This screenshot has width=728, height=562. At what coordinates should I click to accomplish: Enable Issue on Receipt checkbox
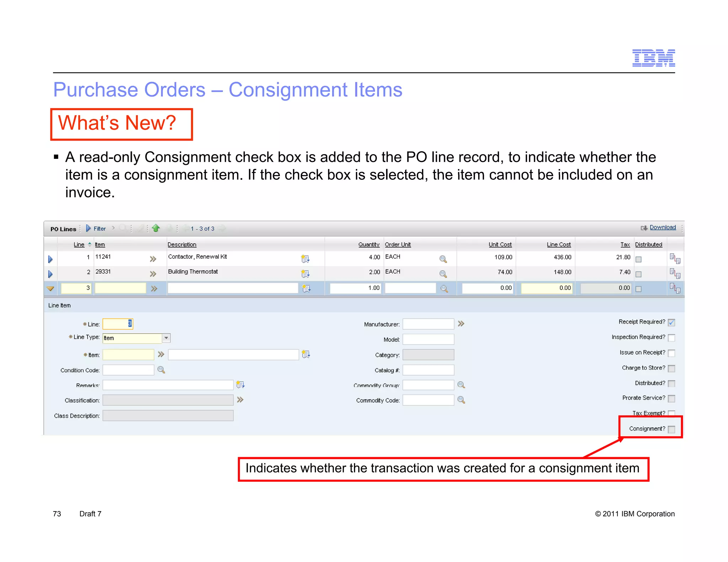click(671, 353)
